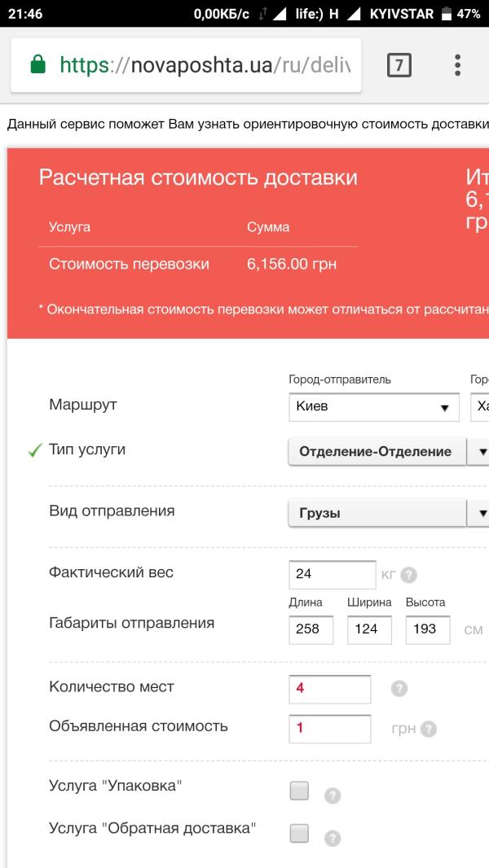This screenshot has height=868, width=489.
Task: Tap the "Маршрут" label
Action: click(x=83, y=405)
